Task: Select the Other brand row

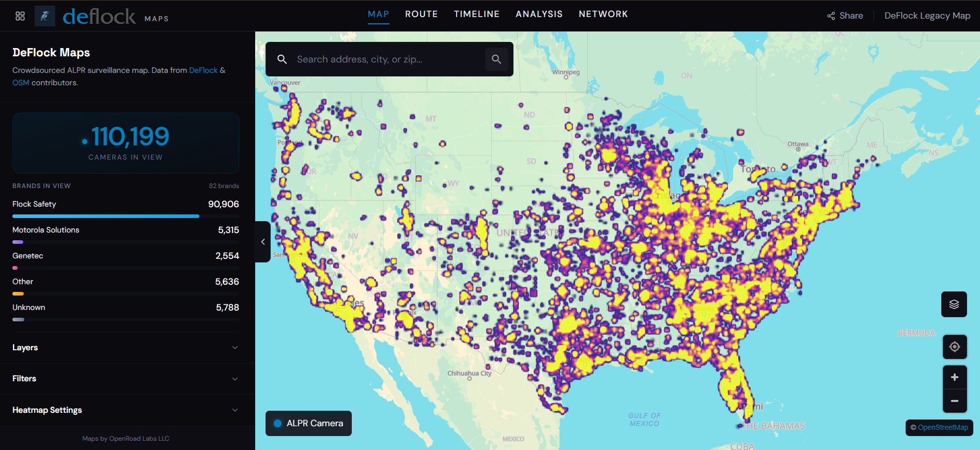Action: click(x=126, y=286)
